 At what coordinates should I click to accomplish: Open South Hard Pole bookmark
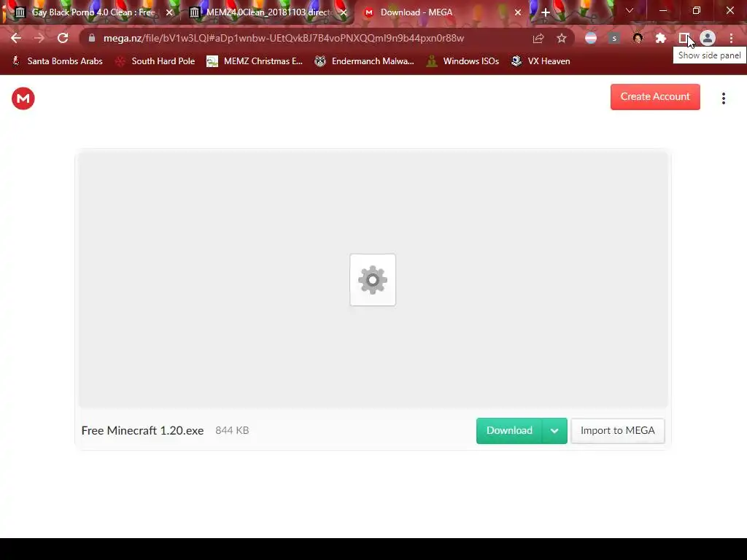(x=155, y=61)
